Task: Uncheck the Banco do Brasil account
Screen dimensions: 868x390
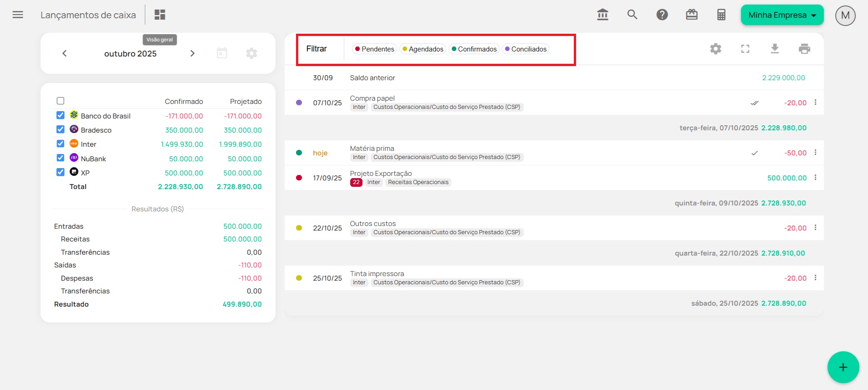Action: pyautogui.click(x=61, y=115)
